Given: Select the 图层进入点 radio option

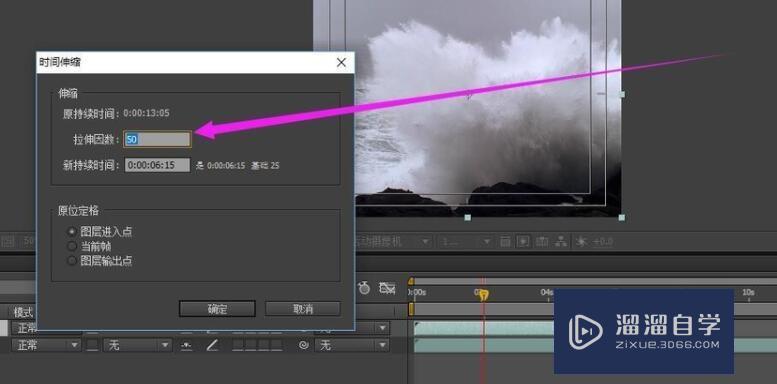Looking at the screenshot, I should click(x=72, y=231).
